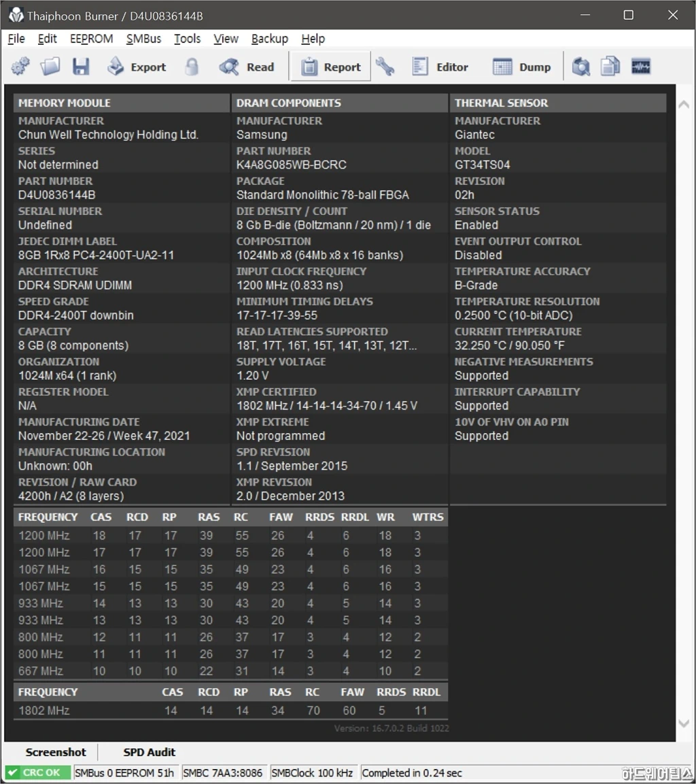
Task: Click the Report toolbar button
Action: (331, 67)
